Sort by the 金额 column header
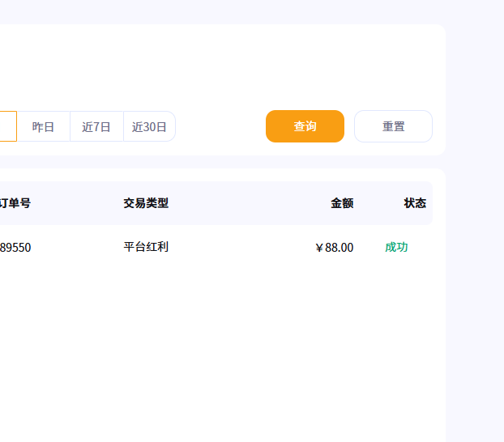This screenshot has height=442, width=504. tap(342, 203)
